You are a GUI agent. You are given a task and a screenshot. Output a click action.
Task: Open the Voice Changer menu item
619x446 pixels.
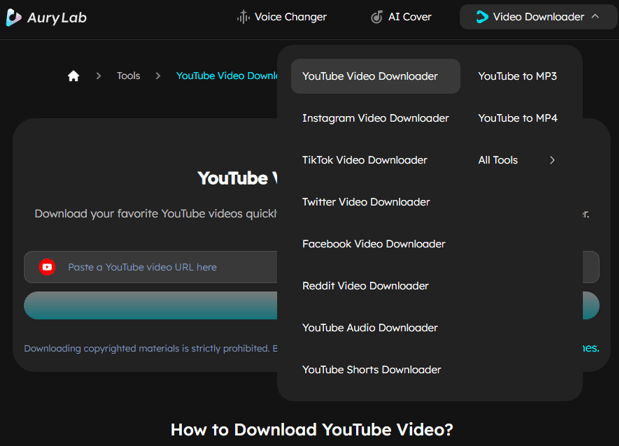282,17
